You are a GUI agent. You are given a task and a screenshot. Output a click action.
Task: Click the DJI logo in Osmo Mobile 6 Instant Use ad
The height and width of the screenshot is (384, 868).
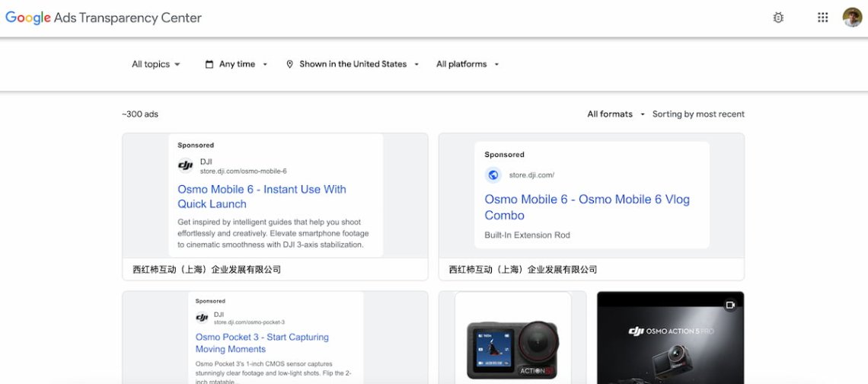pyautogui.click(x=186, y=165)
